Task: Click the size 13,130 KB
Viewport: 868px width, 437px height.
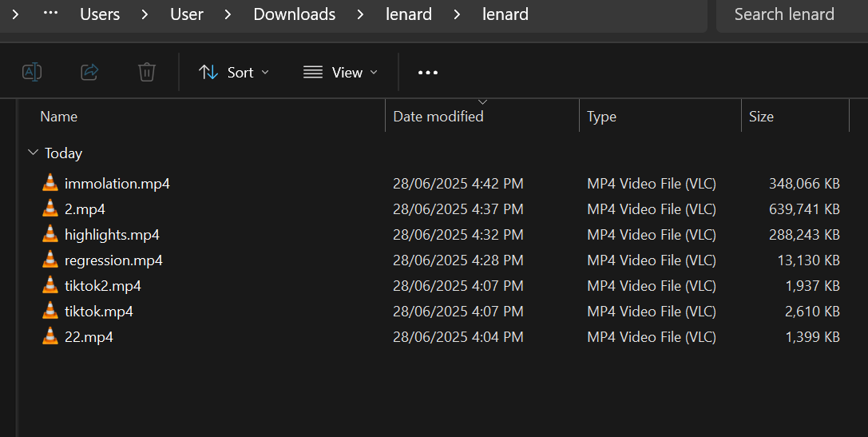Action: tap(809, 260)
